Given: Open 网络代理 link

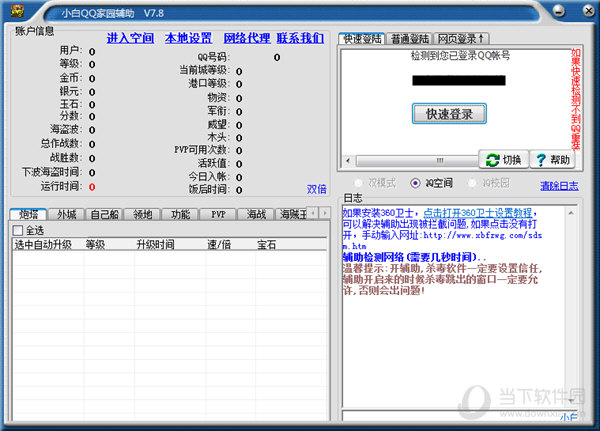Looking at the screenshot, I should point(247,38).
